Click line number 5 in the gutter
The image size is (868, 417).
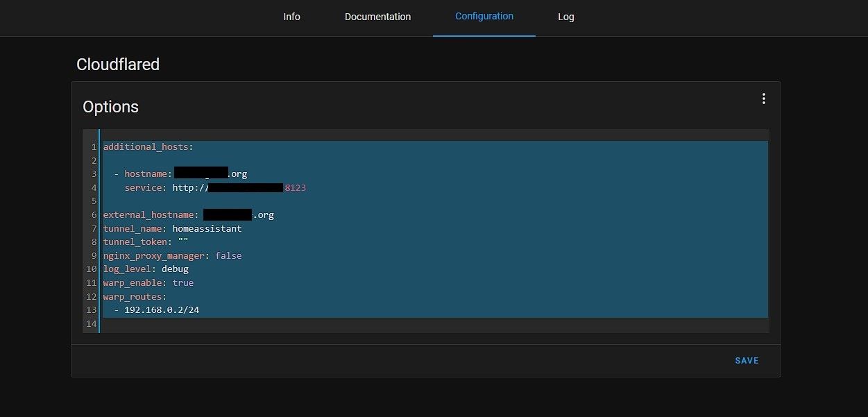(x=93, y=201)
